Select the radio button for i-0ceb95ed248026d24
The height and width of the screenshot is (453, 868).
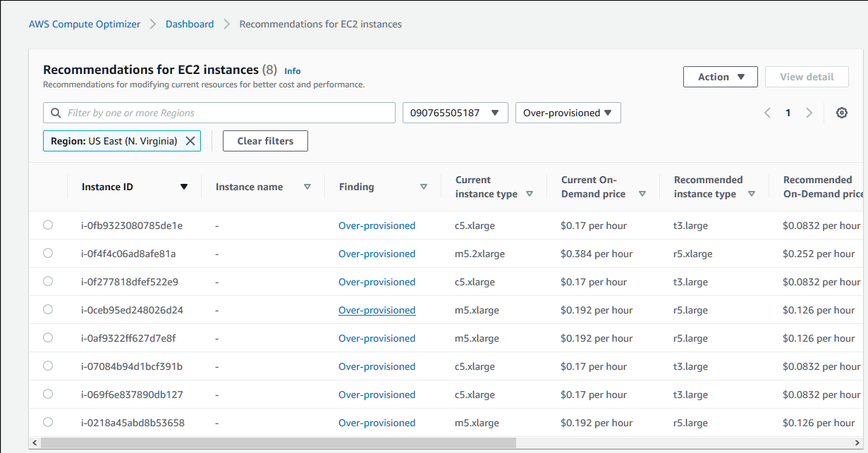[47, 309]
